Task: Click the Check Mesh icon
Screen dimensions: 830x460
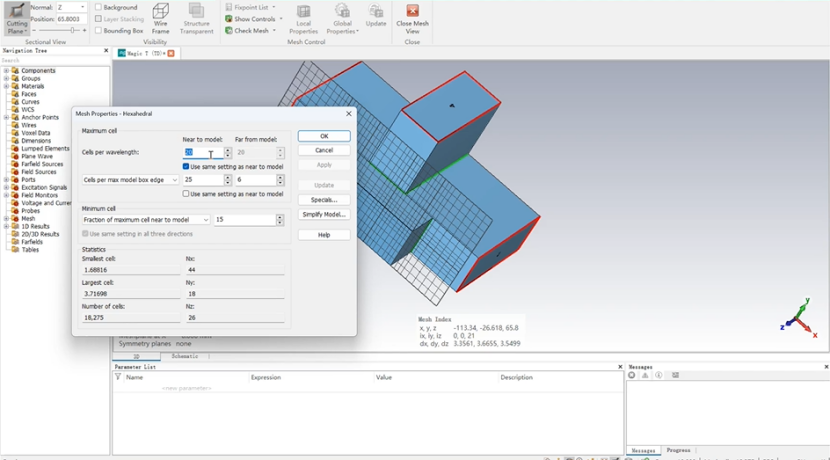Action: coord(229,31)
